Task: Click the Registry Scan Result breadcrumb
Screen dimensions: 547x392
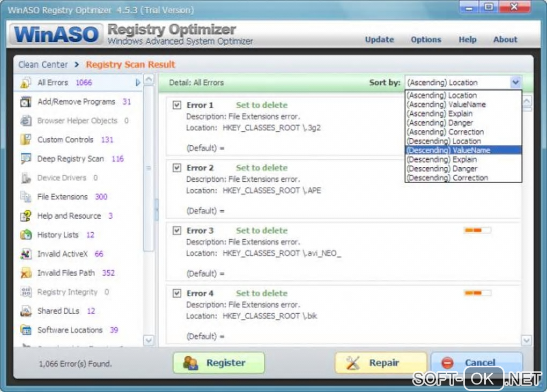Action: [130, 65]
